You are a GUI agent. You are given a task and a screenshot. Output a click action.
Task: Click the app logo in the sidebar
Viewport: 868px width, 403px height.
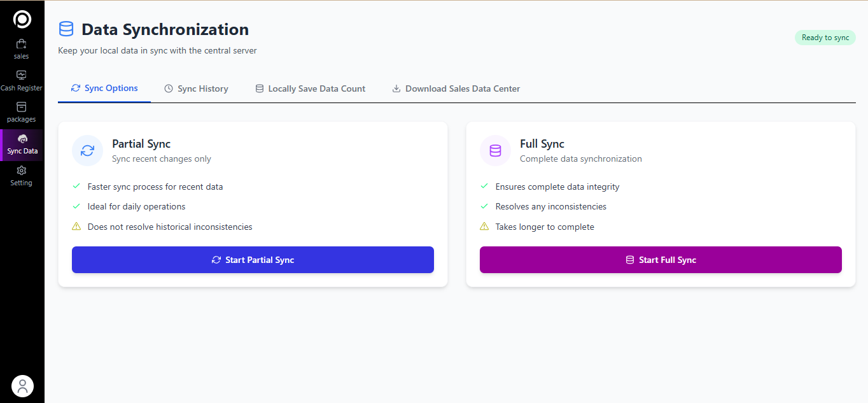pos(22,20)
